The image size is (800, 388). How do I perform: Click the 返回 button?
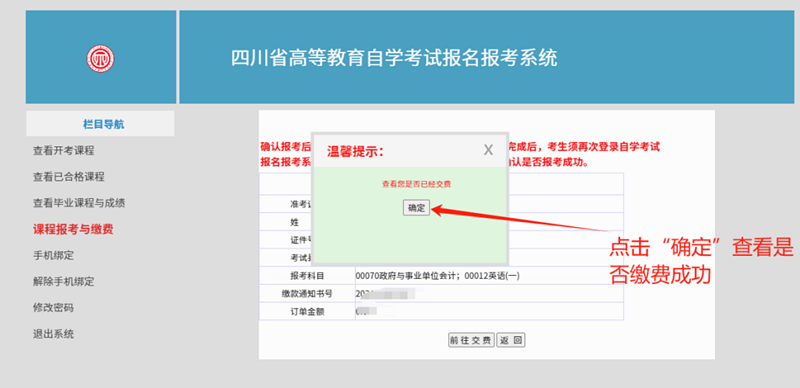click(511, 341)
